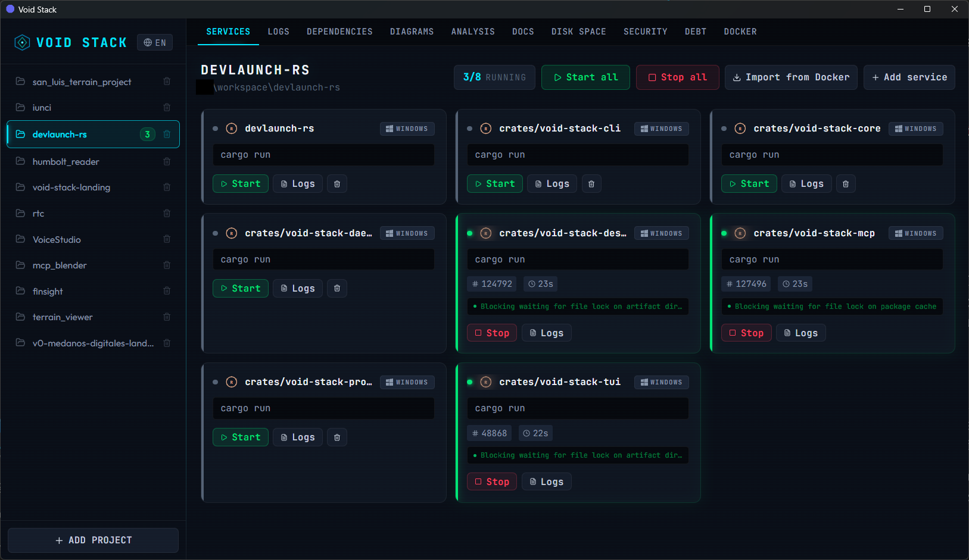969x560 pixels.
Task: Open the Docs tab
Action: pos(523,32)
